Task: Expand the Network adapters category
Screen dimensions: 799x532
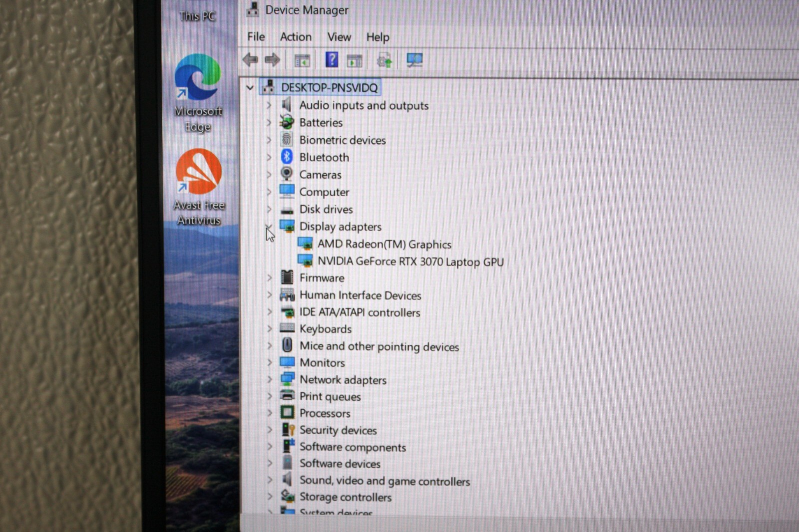Action: [x=270, y=379]
